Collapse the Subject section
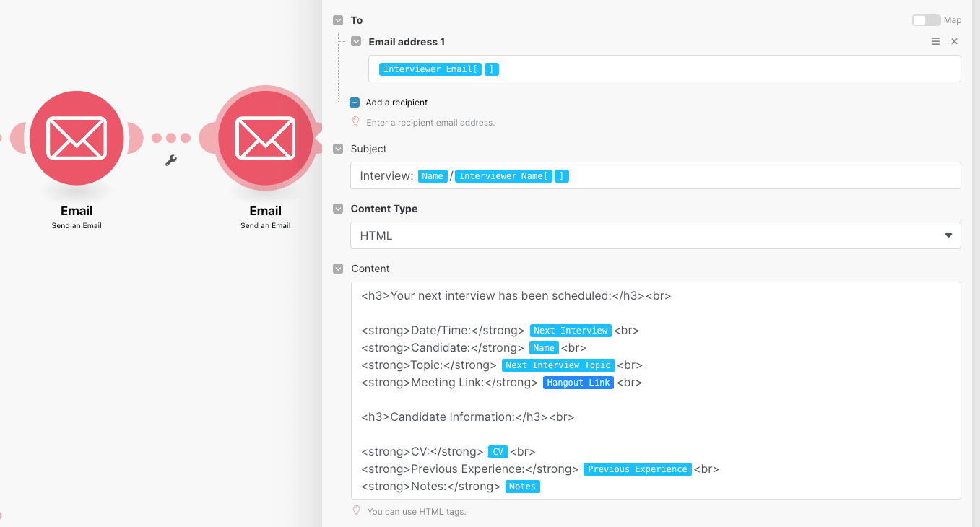The height and width of the screenshot is (527, 980). tap(338, 148)
